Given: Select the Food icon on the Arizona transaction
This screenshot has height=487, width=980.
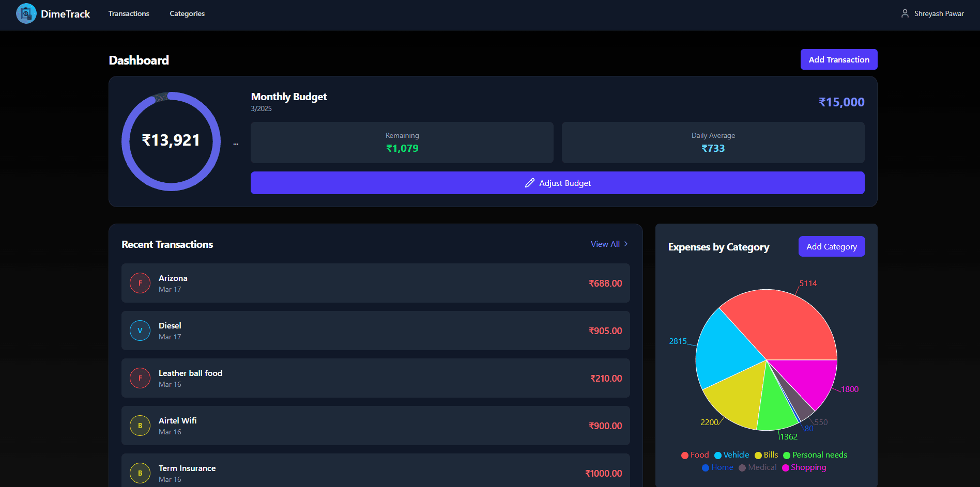Looking at the screenshot, I should pos(140,283).
